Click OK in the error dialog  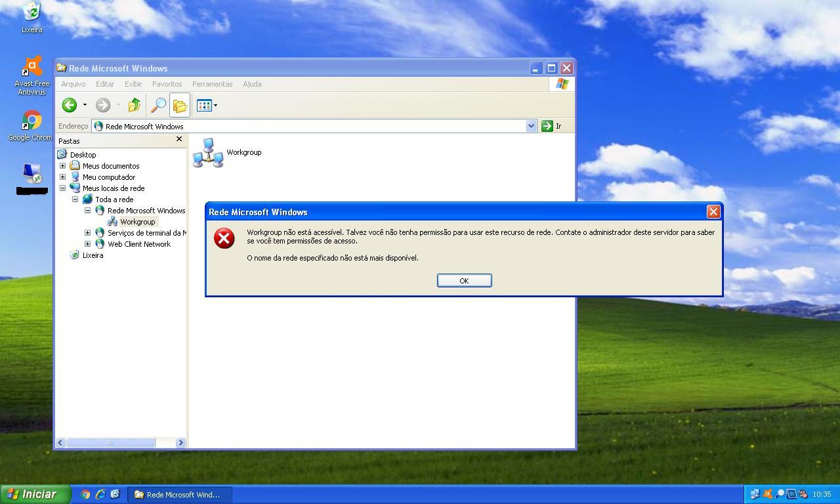coord(464,280)
